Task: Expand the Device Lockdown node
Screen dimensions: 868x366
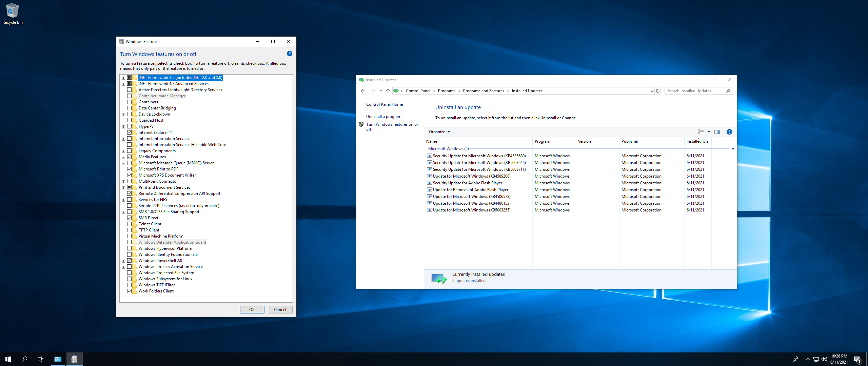Action: [x=123, y=115]
